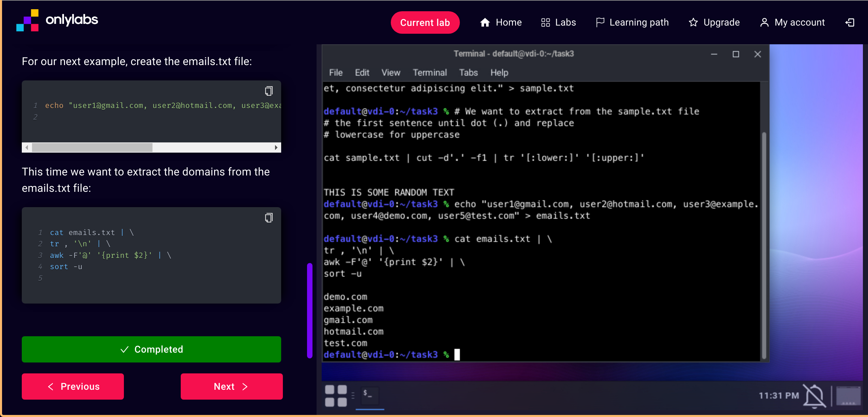Viewport: 868px width, 417px height.
Task: Click the 'gmail.com' output line
Action: coord(348,320)
